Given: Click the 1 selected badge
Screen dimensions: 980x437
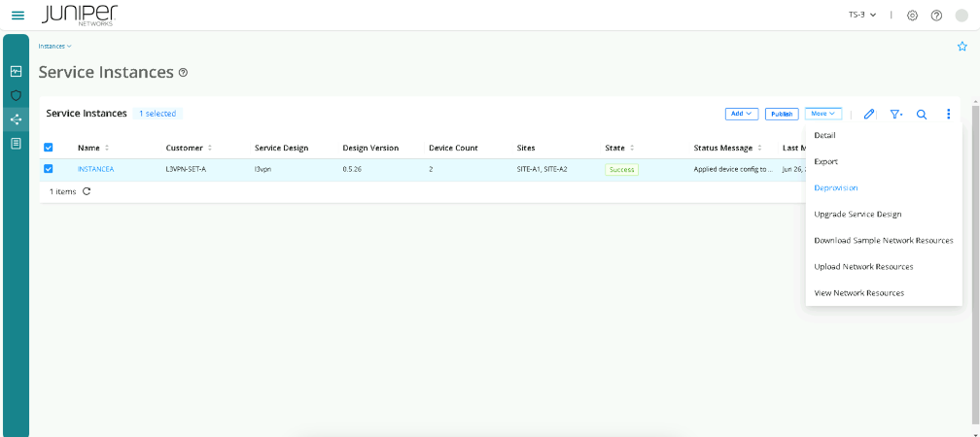Looking at the screenshot, I should (x=157, y=114).
